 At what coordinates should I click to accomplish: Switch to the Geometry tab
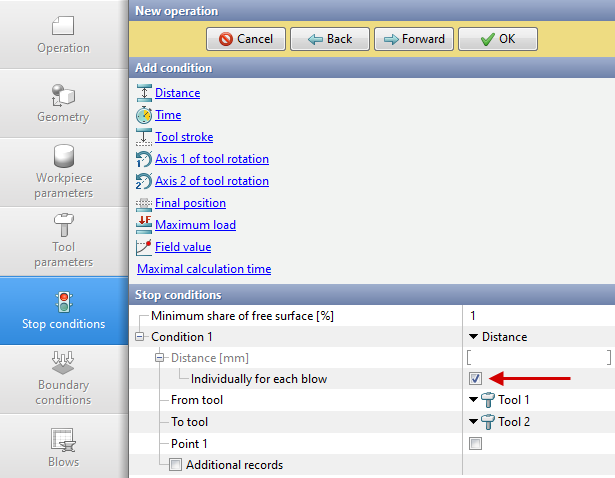pyautogui.click(x=64, y=103)
